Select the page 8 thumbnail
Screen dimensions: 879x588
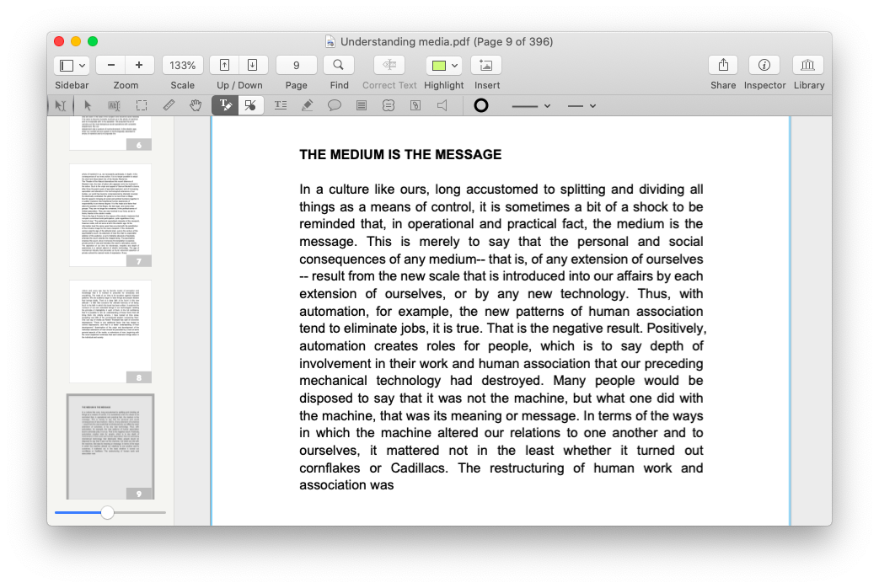tap(110, 332)
